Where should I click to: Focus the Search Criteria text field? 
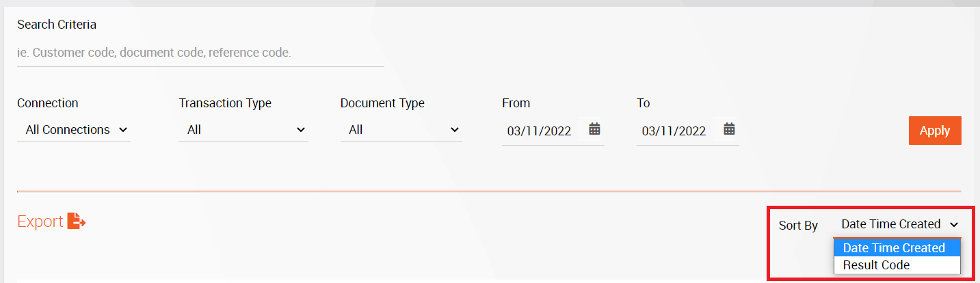(x=200, y=53)
